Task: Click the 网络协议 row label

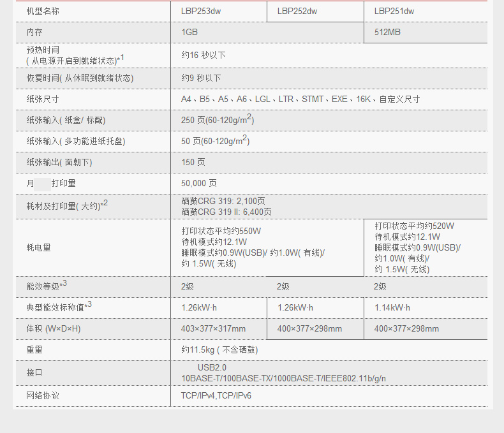Action: (x=43, y=396)
